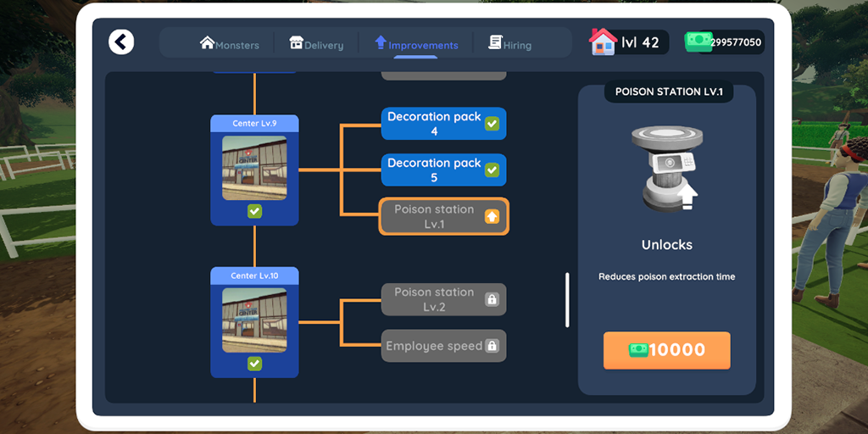Click the upgrade arrow on Poison station Lv.1

click(x=492, y=216)
